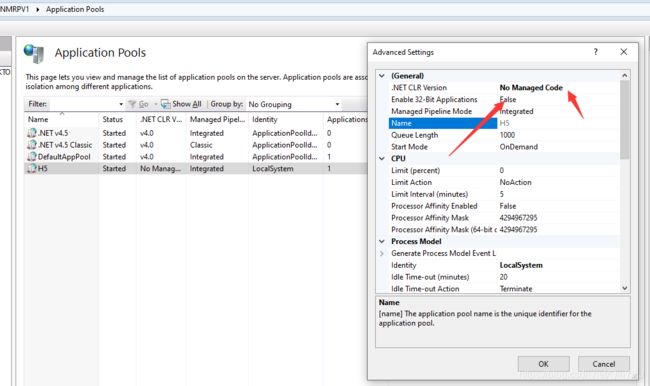The image size is (650, 386).
Task: Sort by the Identity column header
Action: click(264, 119)
